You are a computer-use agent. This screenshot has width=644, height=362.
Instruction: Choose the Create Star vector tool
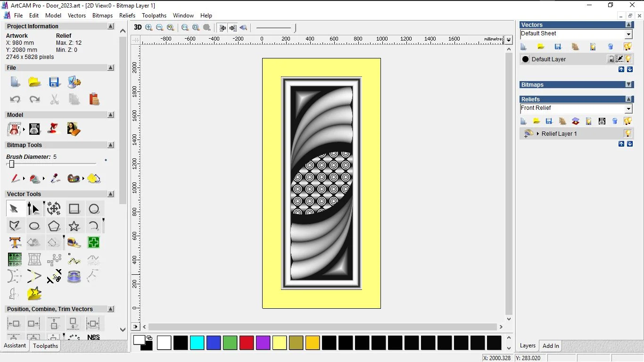coord(74,226)
